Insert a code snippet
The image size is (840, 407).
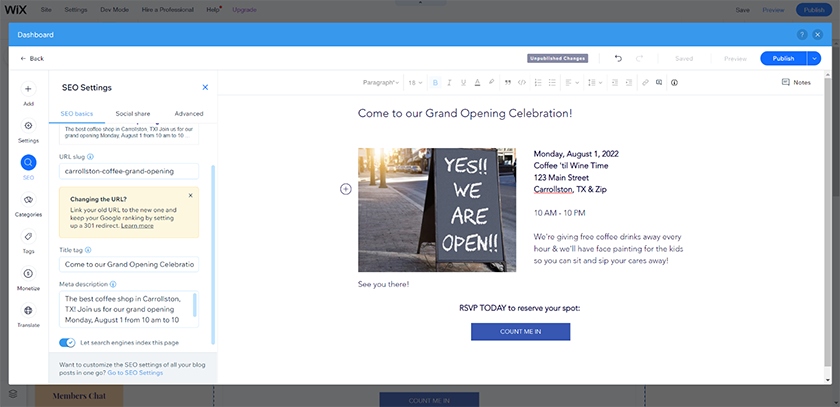click(x=522, y=82)
